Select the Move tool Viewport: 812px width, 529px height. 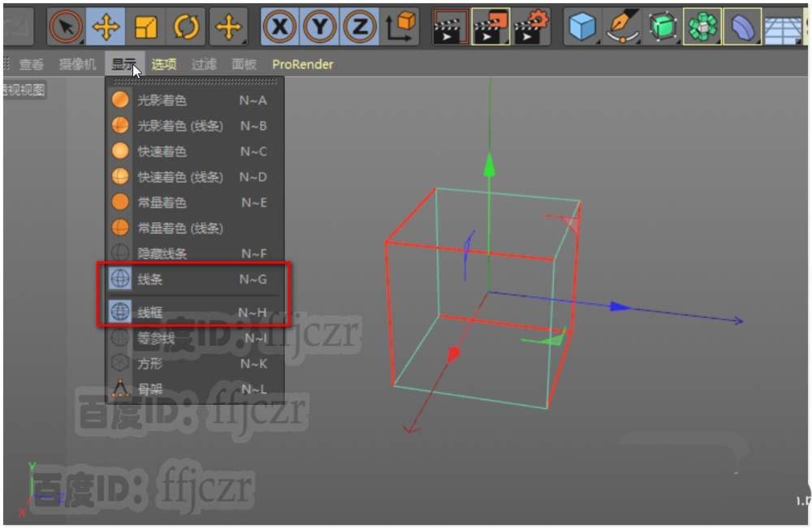[x=106, y=26]
